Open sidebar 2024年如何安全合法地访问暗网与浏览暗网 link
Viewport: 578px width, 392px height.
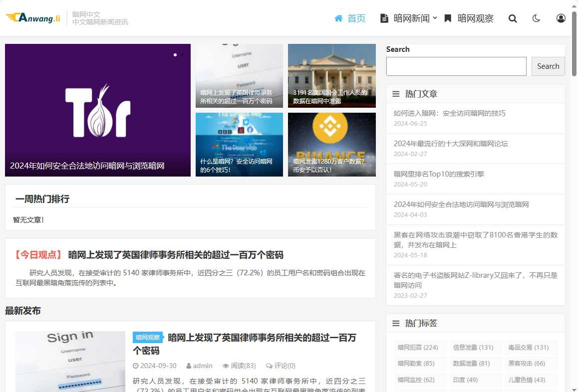(x=461, y=204)
